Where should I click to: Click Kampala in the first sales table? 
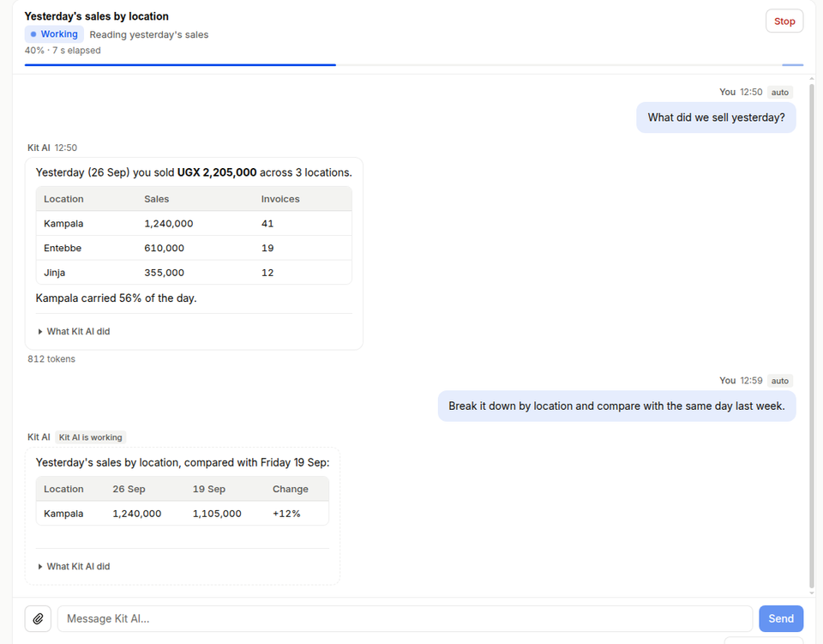pyautogui.click(x=63, y=224)
